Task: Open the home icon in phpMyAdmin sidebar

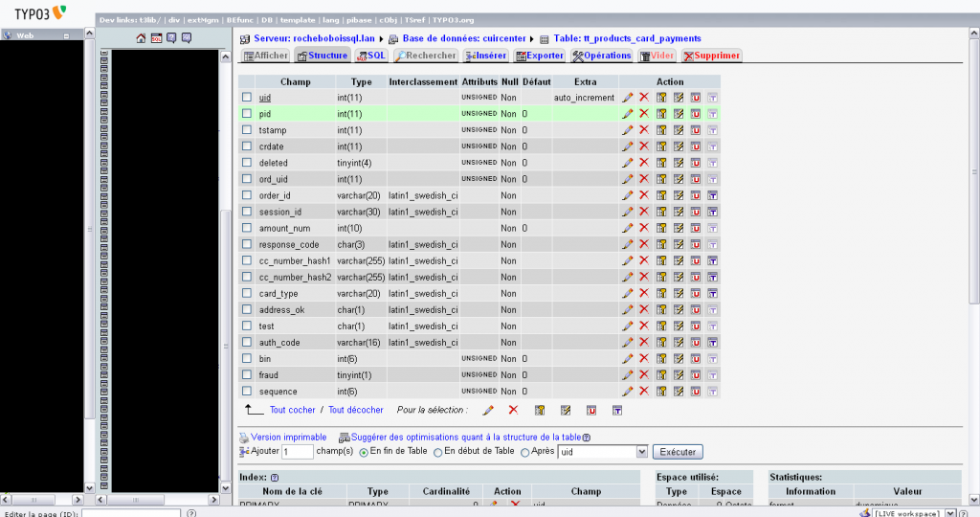Action: tap(142, 38)
